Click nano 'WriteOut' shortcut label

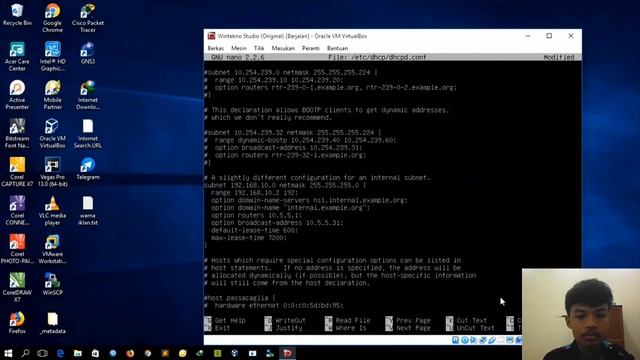[x=290, y=320]
